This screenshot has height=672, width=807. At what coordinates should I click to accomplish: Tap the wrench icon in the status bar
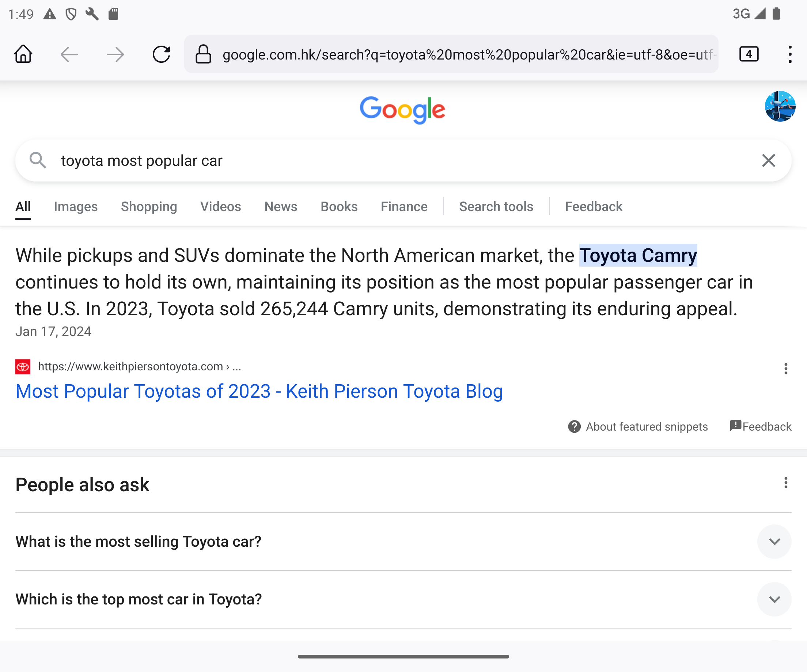[92, 14]
